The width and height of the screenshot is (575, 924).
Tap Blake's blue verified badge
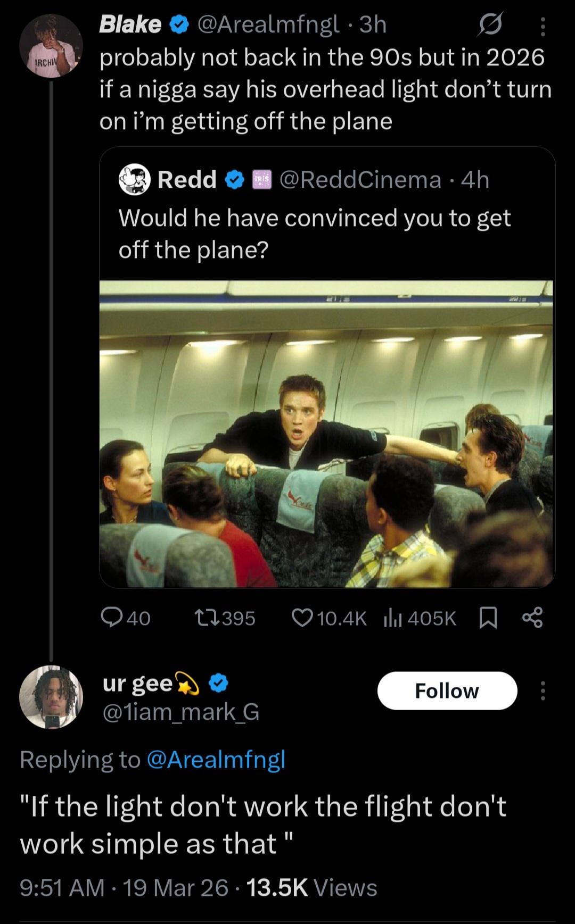click(178, 25)
